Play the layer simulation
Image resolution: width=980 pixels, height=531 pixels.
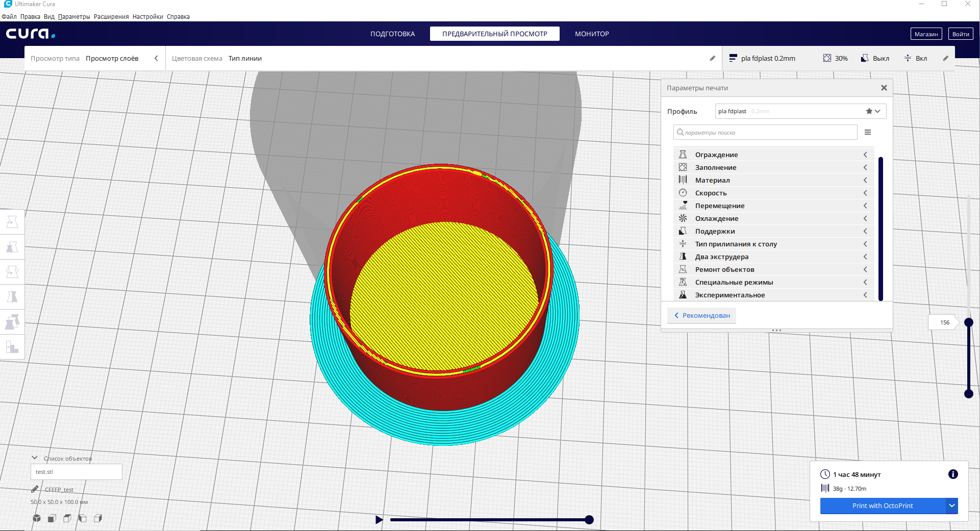(379, 520)
